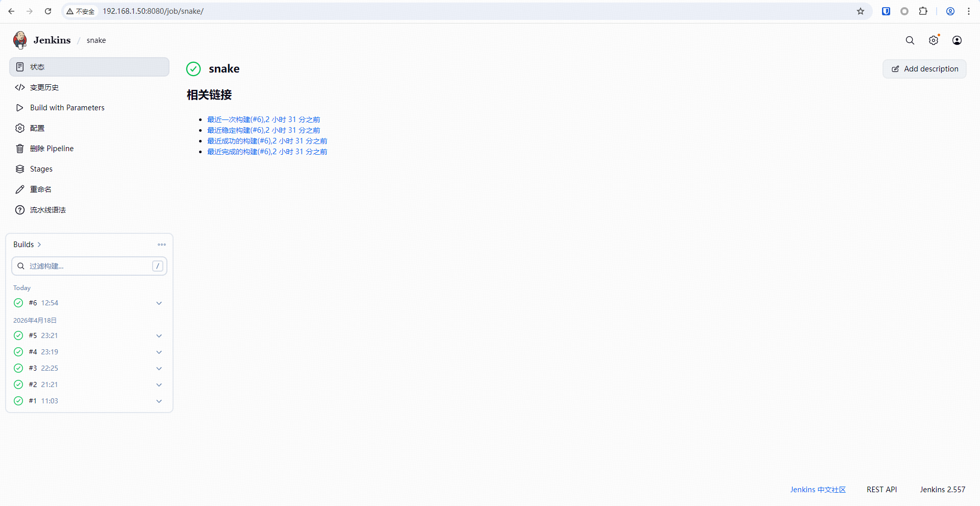980x506 pixels.
Task: Expand the Builds heading chevron
Action: tap(39, 245)
